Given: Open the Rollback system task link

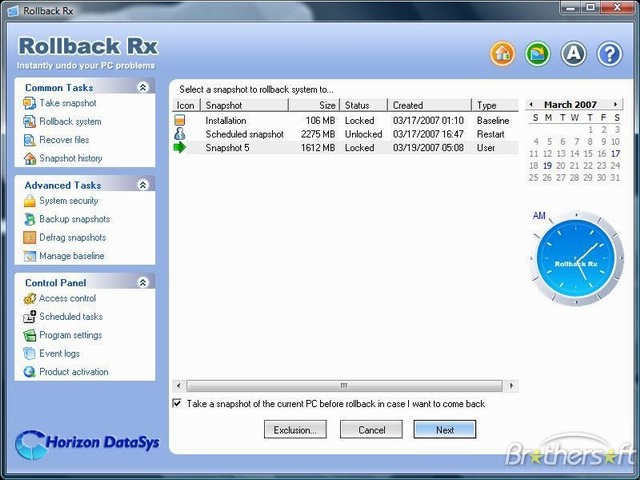Looking at the screenshot, I should tap(70, 122).
